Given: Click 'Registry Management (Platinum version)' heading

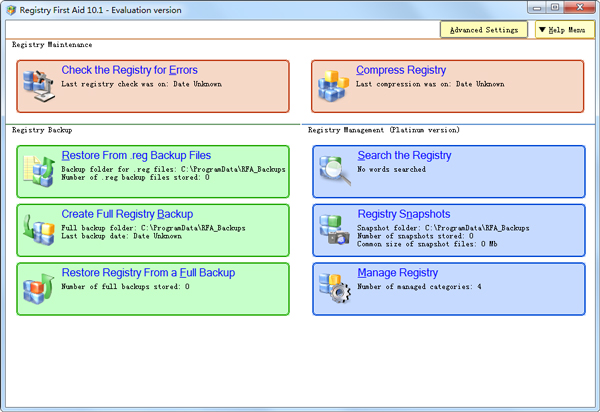Looking at the screenshot, I should click(x=384, y=130).
